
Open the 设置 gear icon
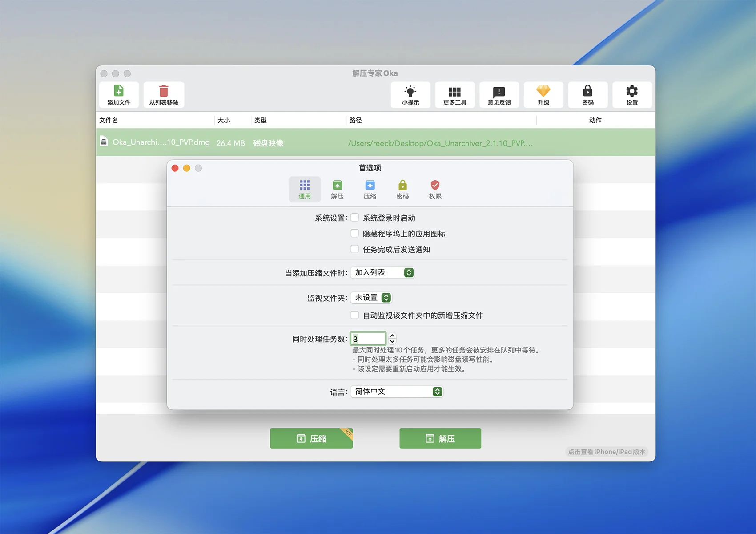click(631, 91)
